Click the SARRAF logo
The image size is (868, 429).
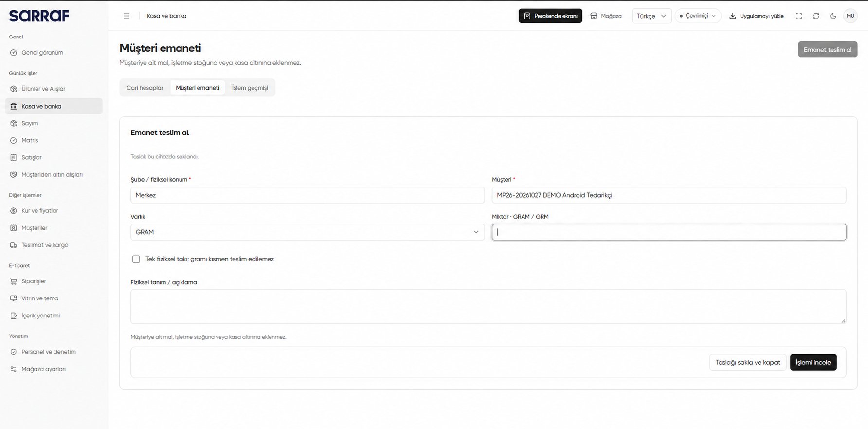pos(39,16)
